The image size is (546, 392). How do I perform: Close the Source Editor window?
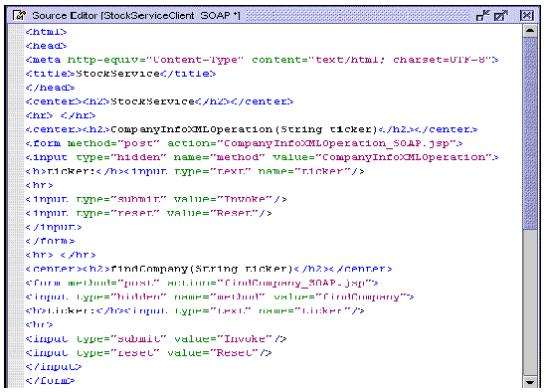pos(526,15)
